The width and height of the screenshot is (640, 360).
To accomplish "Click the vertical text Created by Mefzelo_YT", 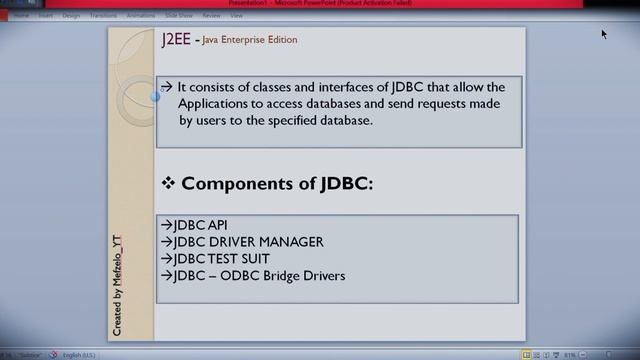I will pos(117,285).
